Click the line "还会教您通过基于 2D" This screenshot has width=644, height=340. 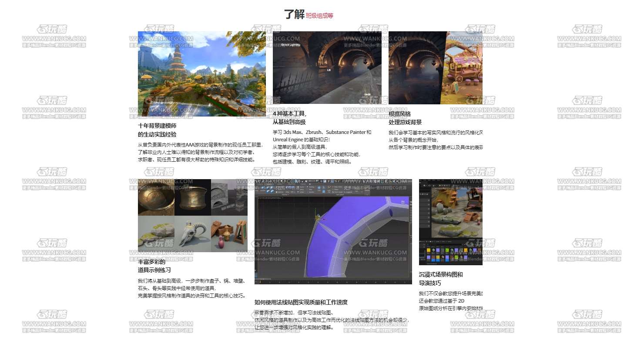[x=442, y=301]
